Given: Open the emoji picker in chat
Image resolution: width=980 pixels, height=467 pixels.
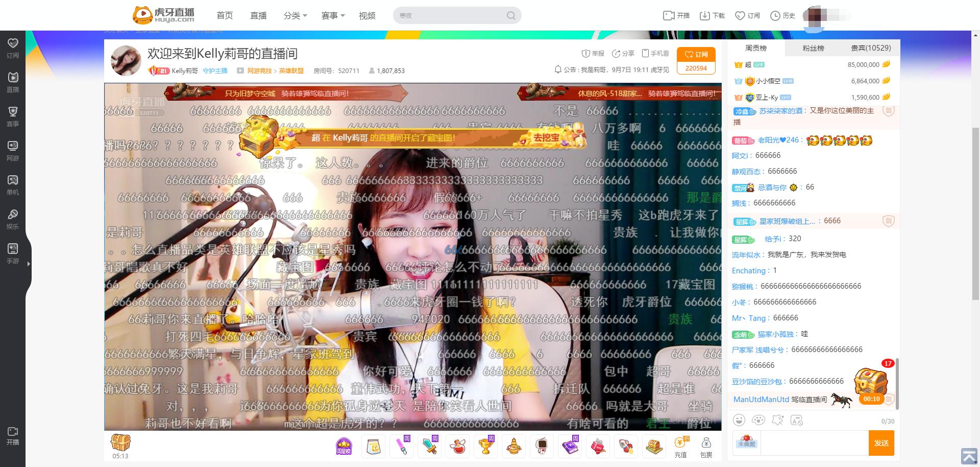Looking at the screenshot, I should click(739, 420).
